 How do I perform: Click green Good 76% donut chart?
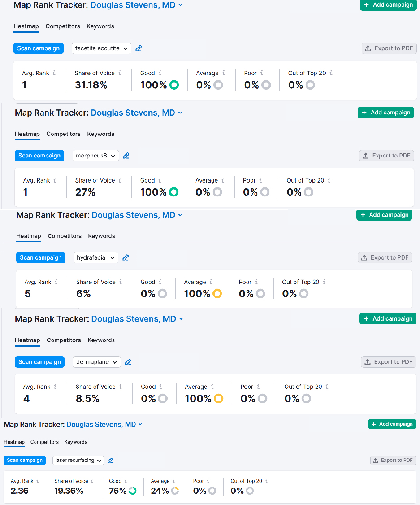[x=132, y=491]
